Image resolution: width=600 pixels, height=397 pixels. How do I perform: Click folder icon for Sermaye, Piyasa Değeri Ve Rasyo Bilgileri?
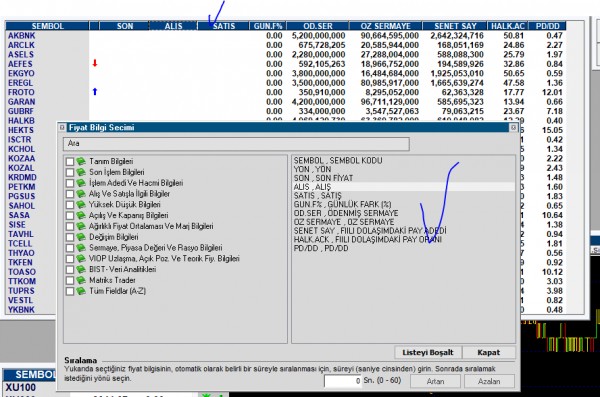click(81, 248)
